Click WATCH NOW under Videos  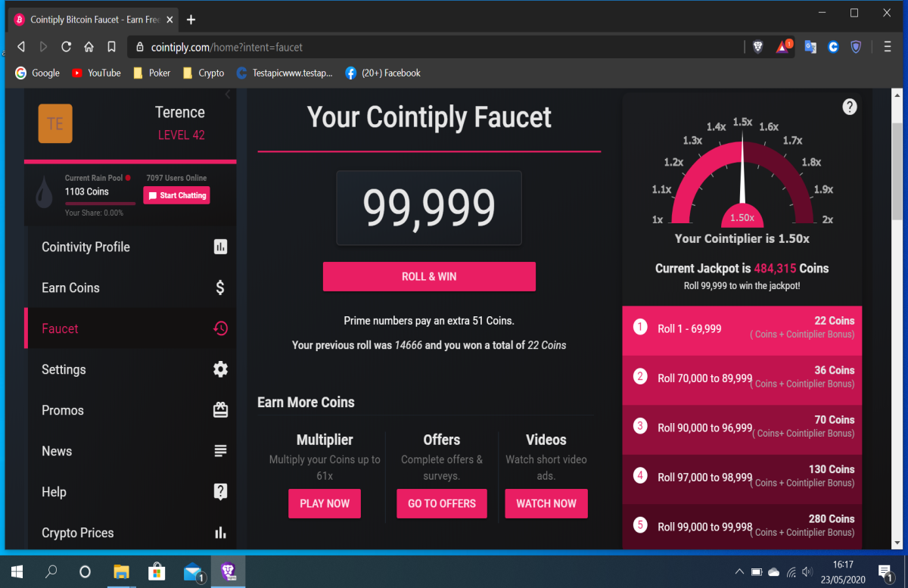click(546, 503)
